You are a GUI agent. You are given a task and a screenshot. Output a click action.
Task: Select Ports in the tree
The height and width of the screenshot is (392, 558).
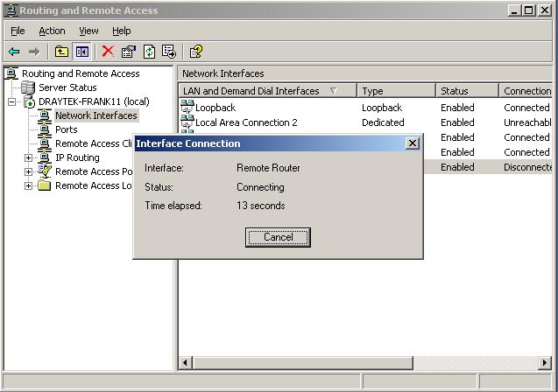pos(67,129)
